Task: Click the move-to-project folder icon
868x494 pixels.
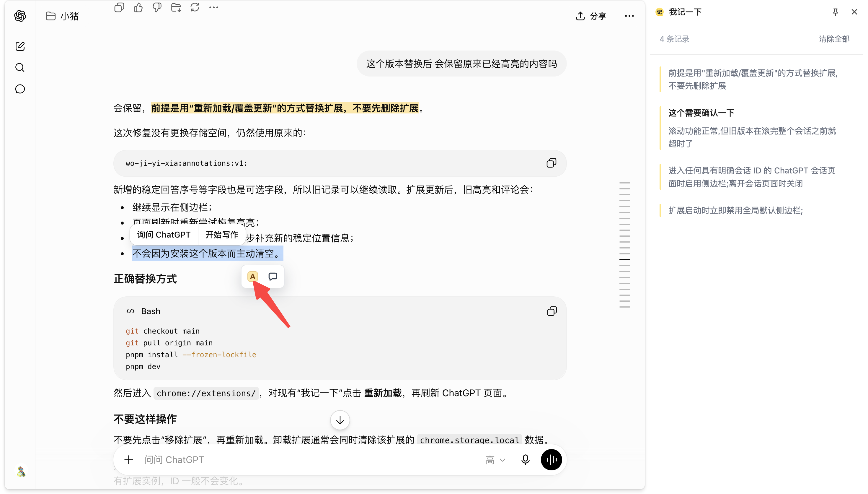Action: point(176,7)
